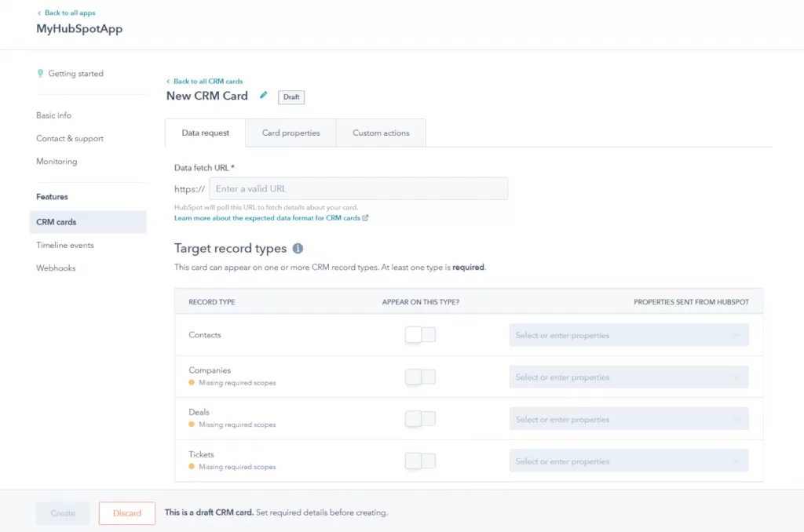Discard the draft CRM card

click(126, 513)
